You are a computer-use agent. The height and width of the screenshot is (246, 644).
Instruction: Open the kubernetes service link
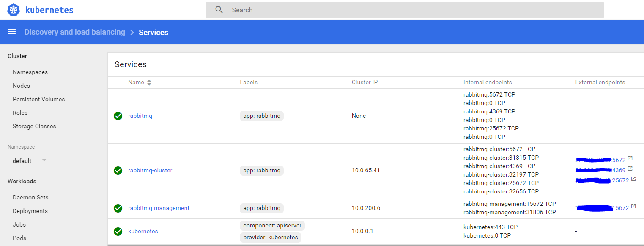143,232
